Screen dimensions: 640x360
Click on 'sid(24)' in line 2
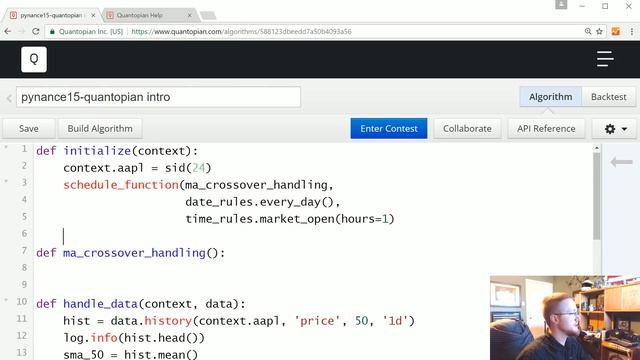pos(188,168)
